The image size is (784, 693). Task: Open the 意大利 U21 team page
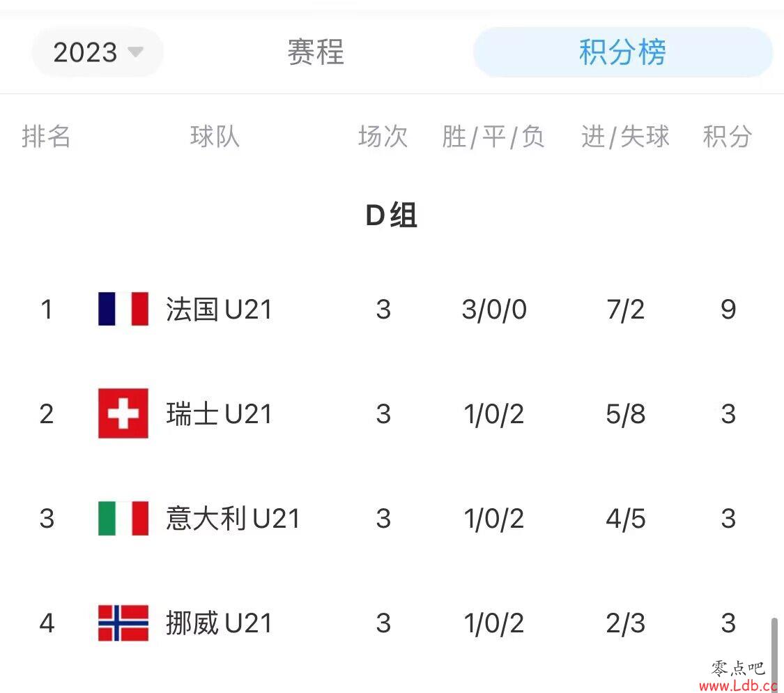[233, 519]
